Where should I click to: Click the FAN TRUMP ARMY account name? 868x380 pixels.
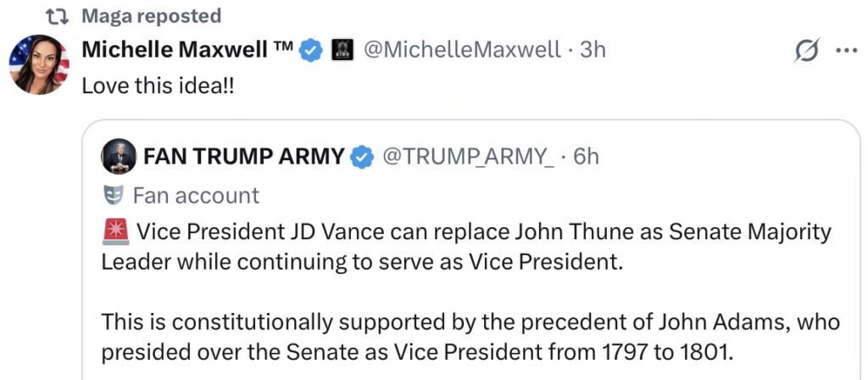point(244,157)
